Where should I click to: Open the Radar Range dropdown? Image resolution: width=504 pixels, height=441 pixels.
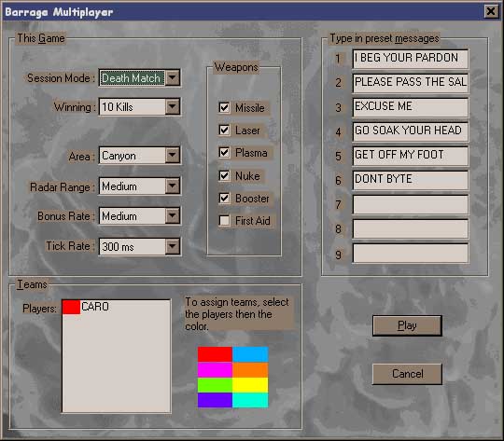pos(173,186)
